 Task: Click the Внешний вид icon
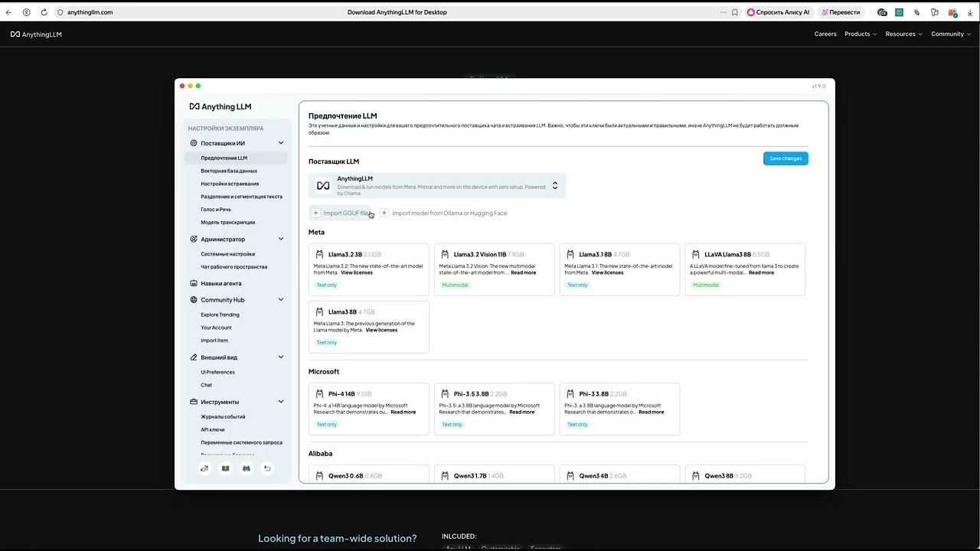click(x=194, y=357)
